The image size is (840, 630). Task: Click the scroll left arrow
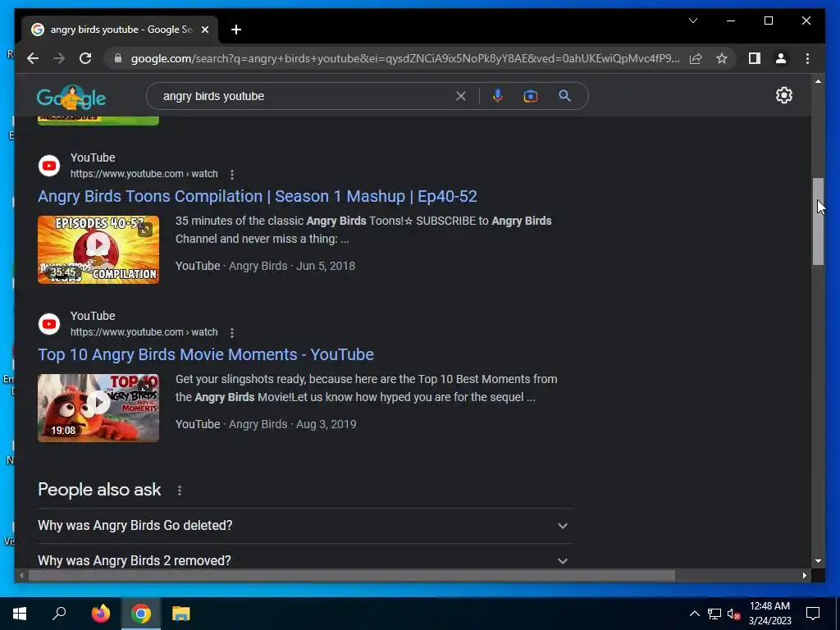[21, 575]
